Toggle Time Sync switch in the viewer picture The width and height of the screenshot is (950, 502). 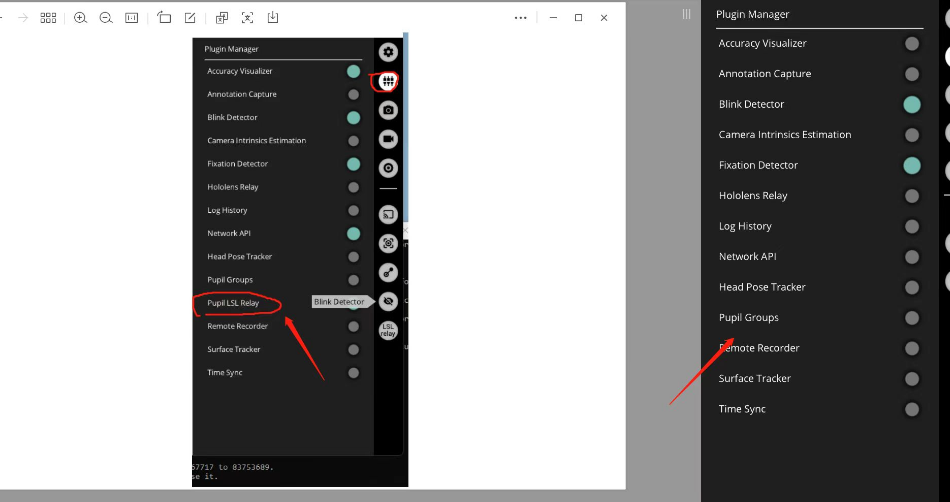[353, 373]
